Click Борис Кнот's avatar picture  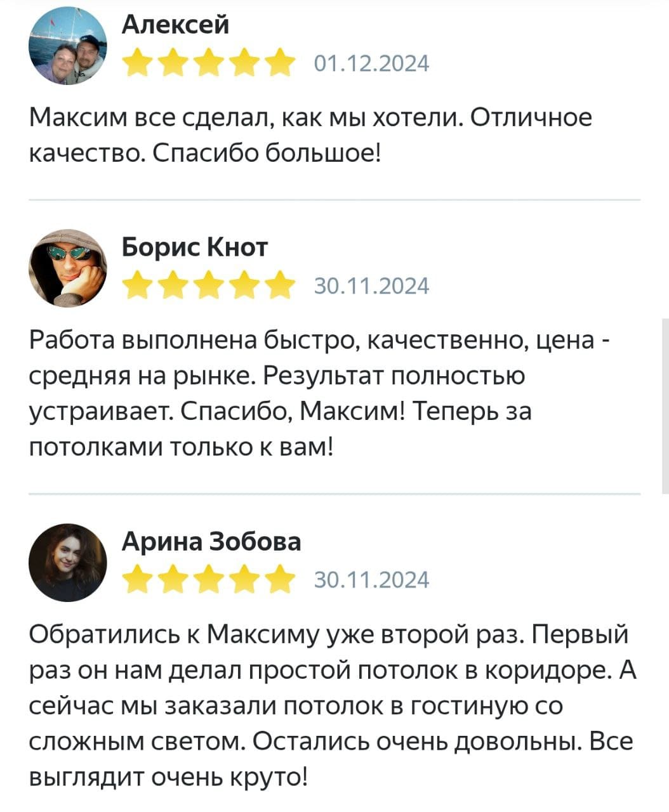67,268
